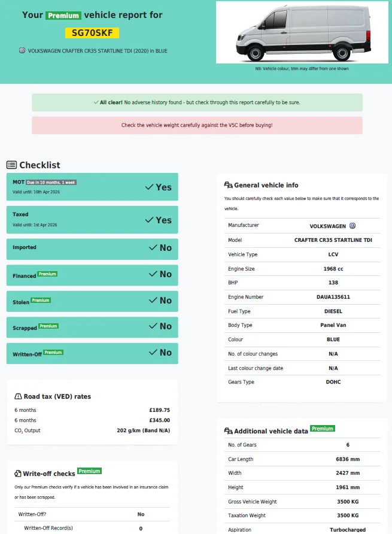Click the VW badge in Manufacturer row
The image size is (392, 534).
coord(353,226)
